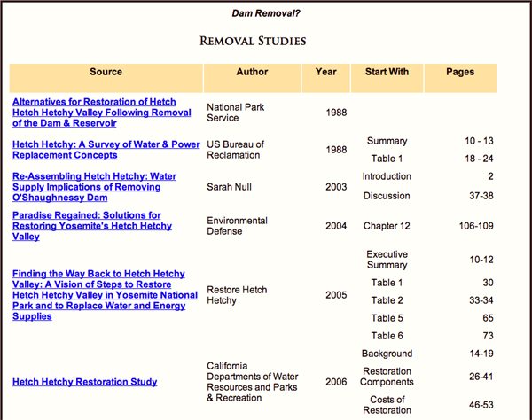Select US Bureau of Reclamation author cell
The image size is (532, 420).
coord(236,150)
